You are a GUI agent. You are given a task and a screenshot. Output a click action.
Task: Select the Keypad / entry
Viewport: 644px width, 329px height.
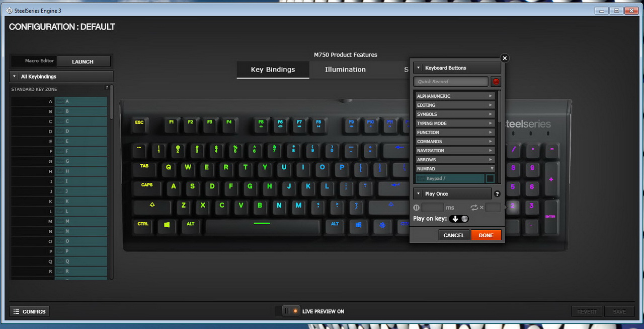(450, 178)
